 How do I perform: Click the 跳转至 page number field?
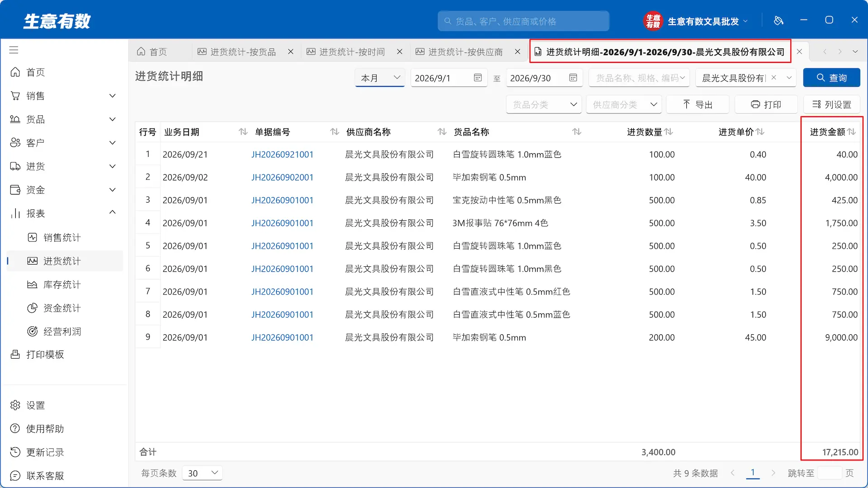coord(830,473)
